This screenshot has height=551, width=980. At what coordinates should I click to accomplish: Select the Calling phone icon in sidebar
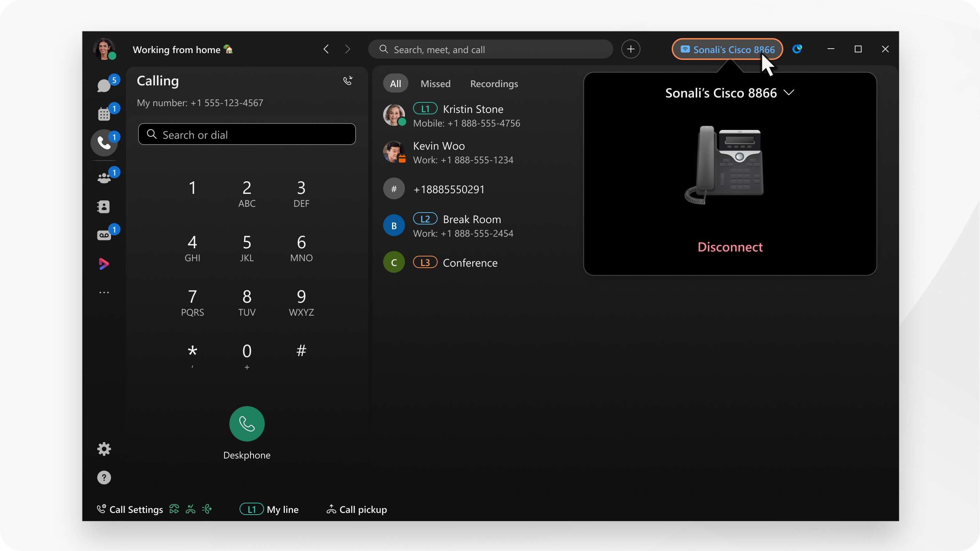[104, 143]
